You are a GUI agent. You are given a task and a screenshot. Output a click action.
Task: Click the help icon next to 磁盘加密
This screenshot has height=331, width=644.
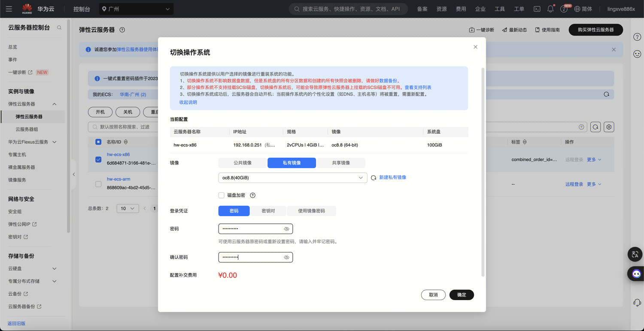tap(253, 196)
